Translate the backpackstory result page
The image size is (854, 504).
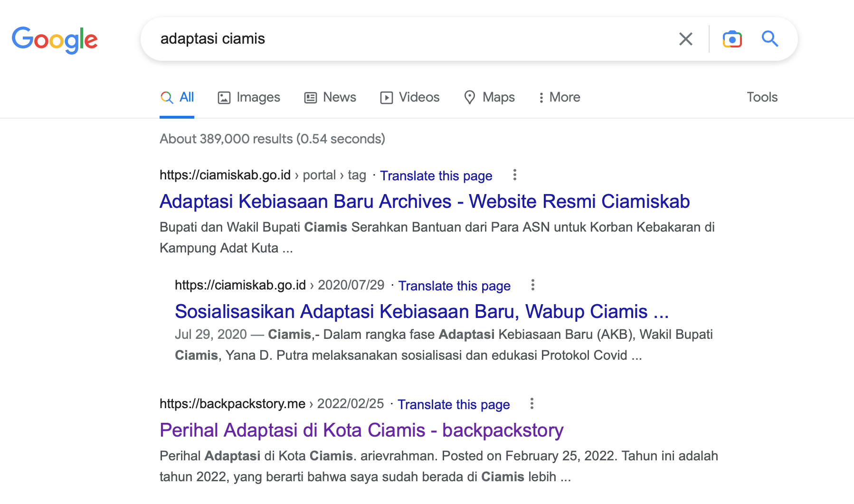pyautogui.click(x=453, y=405)
